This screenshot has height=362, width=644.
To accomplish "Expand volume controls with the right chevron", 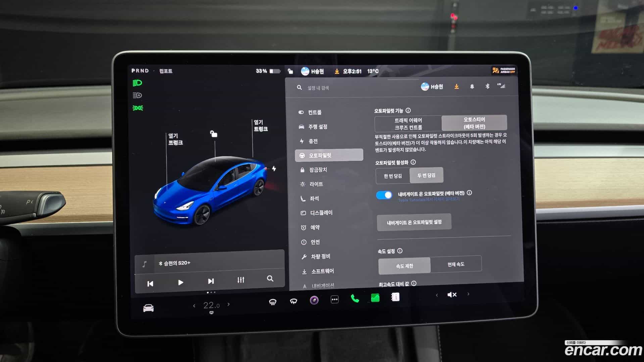I will pos(468,294).
